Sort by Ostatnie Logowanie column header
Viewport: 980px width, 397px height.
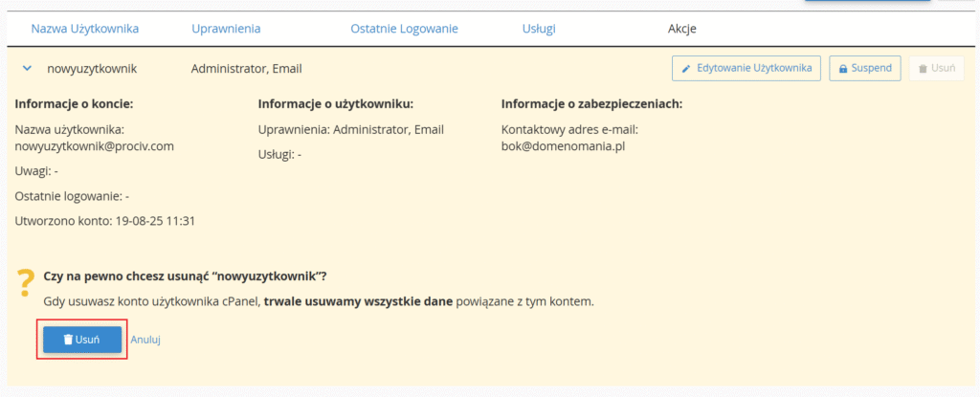(404, 29)
